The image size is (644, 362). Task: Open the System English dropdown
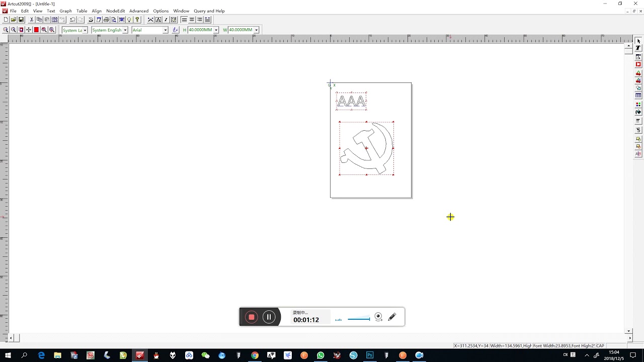(x=125, y=30)
